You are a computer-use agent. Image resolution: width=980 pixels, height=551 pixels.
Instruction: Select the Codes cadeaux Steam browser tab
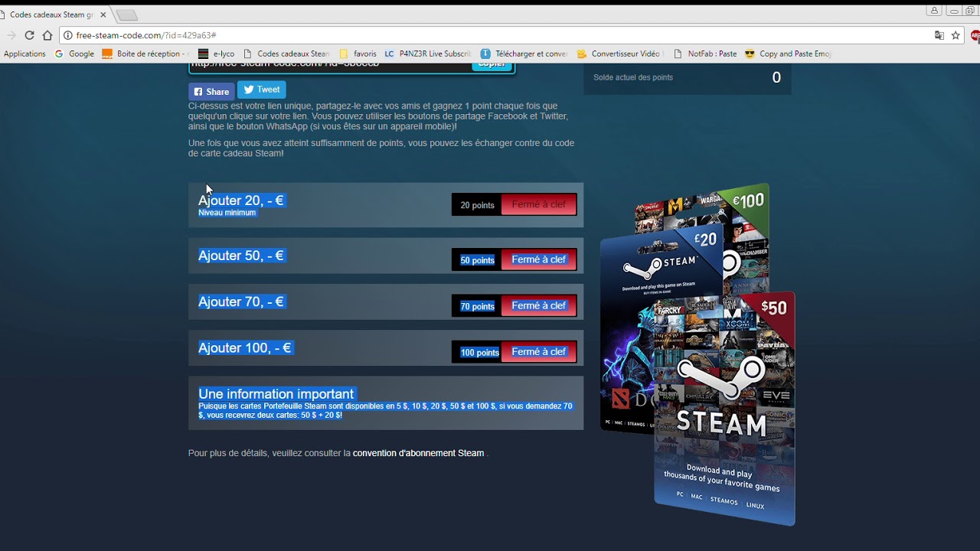click(54, 15)
